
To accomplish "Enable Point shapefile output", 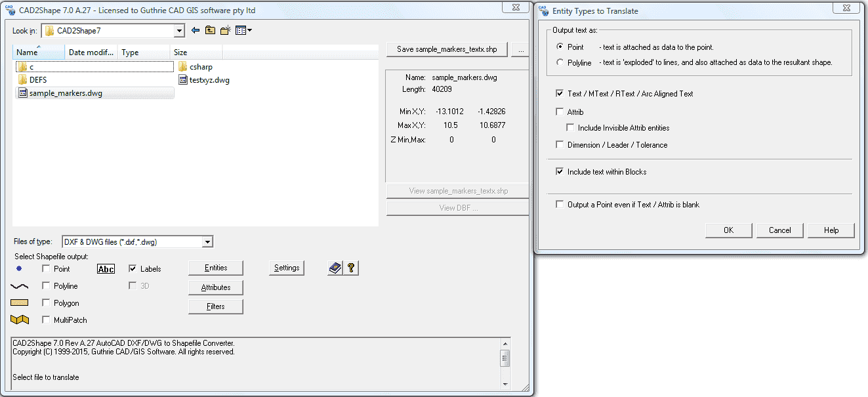I will click(46, 269).
